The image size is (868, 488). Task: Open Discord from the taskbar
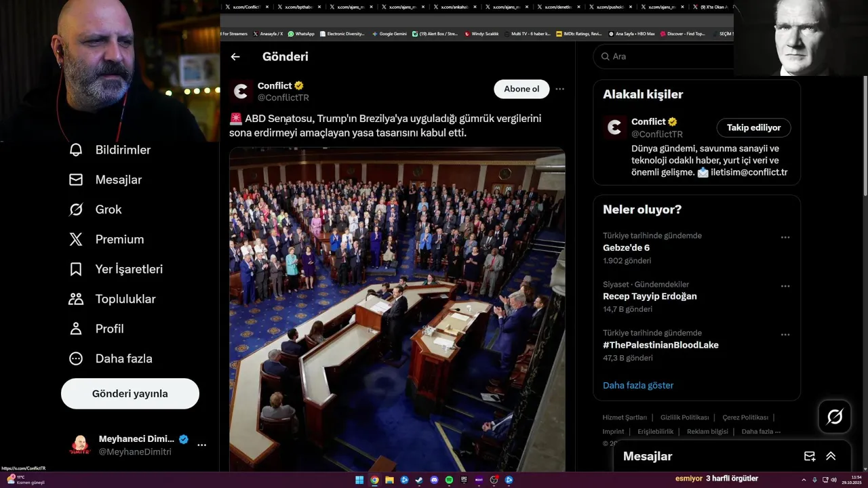click(x=434, y=480)
